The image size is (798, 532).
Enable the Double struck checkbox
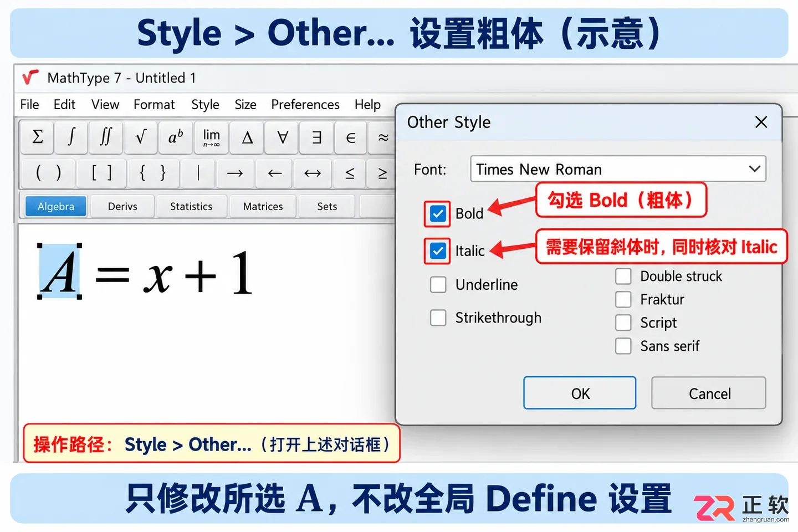point(623,276)
